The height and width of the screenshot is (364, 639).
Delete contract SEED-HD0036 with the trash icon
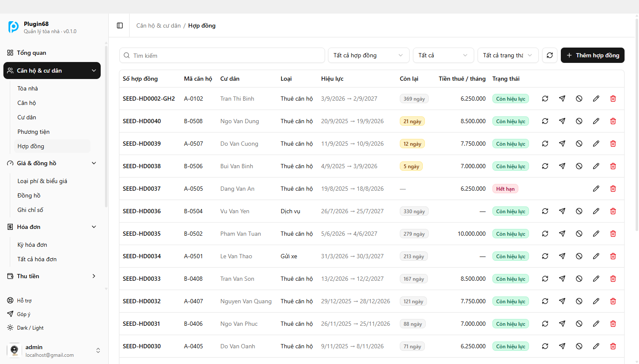pyautogui.click(x=613, y=211)
